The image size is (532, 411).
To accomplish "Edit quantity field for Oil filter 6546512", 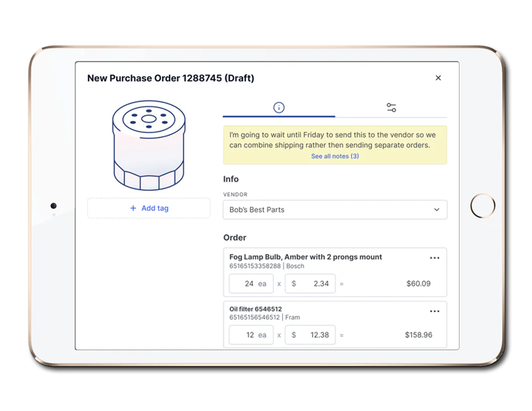I will pyautogui.click(x=251, y=335).
